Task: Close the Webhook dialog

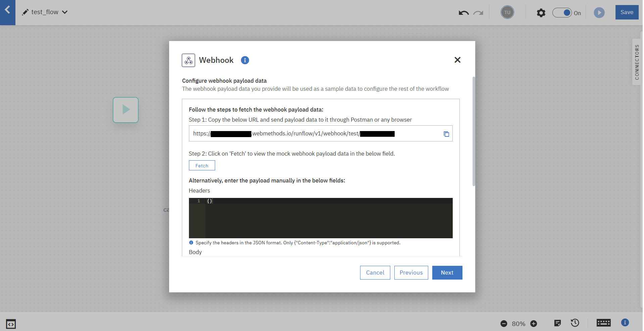Action: (457, 60)
